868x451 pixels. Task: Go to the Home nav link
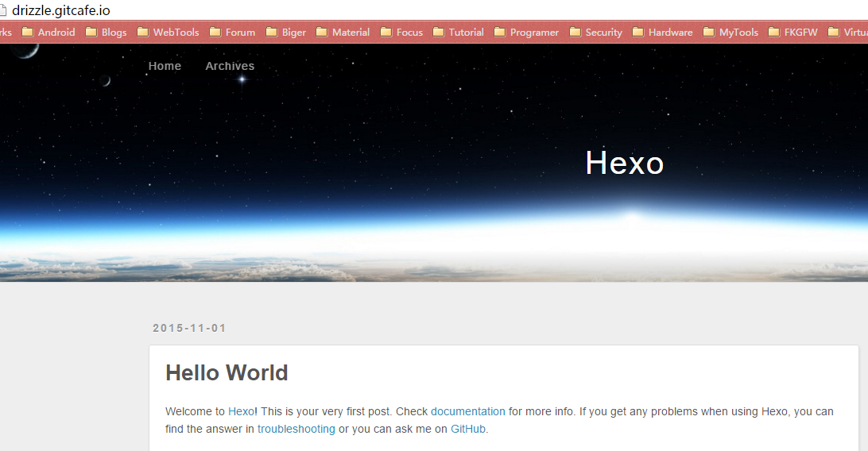coord(165,66)
